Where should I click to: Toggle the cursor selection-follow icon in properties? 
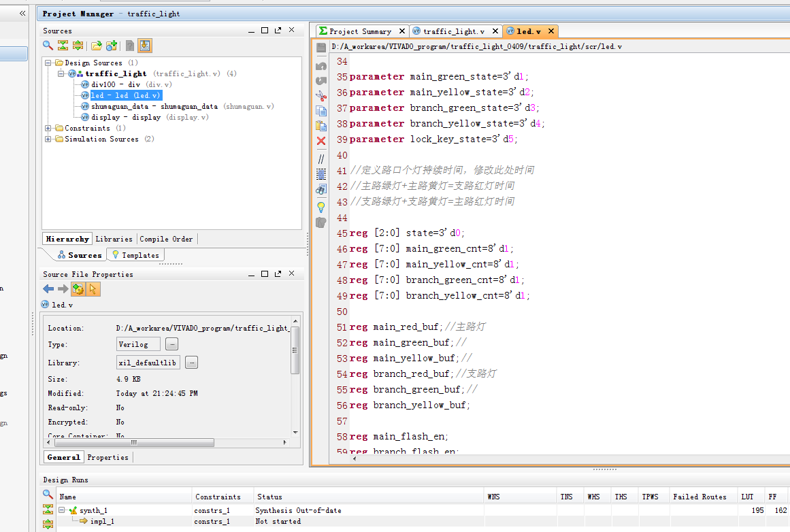tap(93, 288)
